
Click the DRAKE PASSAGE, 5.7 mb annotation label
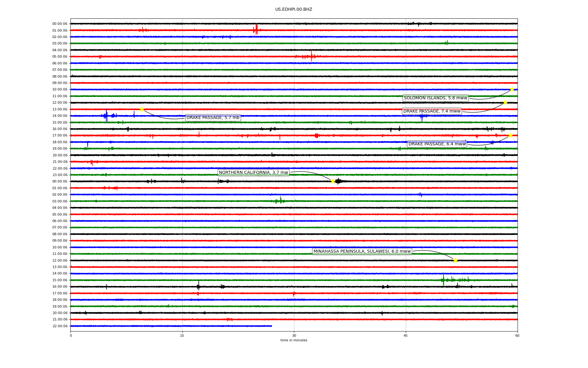pos(213,118)
